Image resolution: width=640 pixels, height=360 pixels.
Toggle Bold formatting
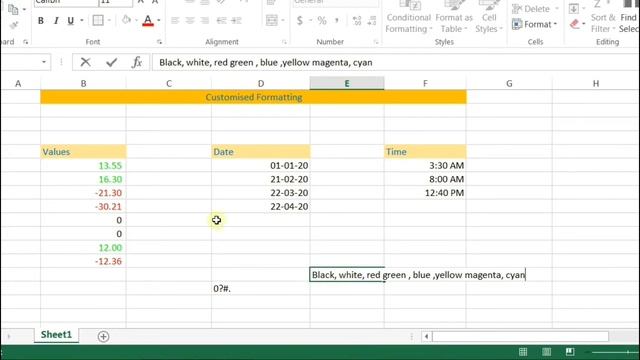click(41, 20)
